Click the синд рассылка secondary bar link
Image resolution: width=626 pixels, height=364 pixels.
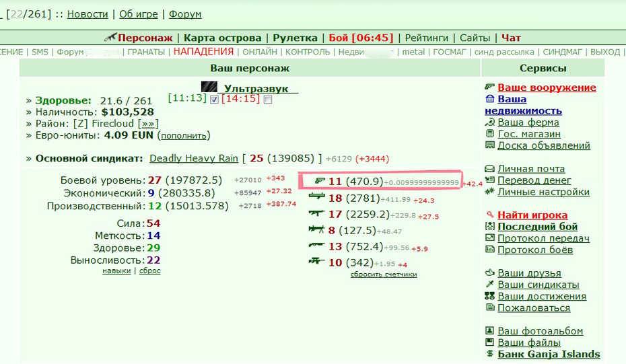pos(504,52)
